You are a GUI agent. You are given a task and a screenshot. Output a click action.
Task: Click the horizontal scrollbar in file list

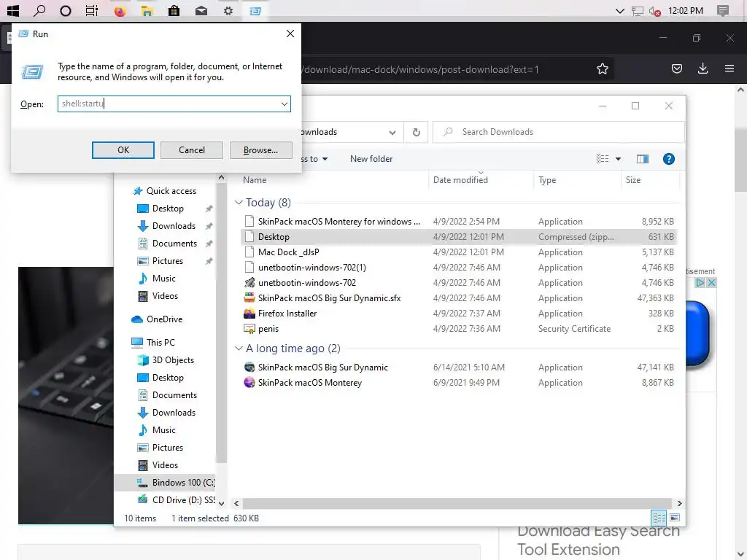[x=457, y=503]
